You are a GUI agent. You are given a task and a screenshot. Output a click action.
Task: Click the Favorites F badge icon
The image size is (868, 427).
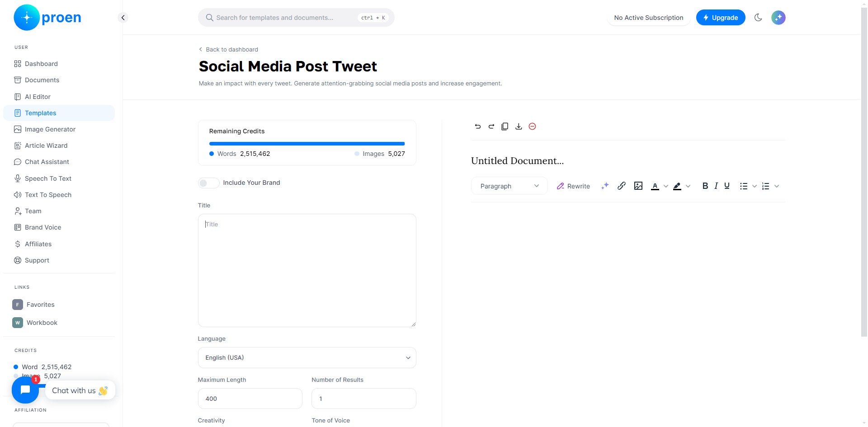[x=18, y=305]
